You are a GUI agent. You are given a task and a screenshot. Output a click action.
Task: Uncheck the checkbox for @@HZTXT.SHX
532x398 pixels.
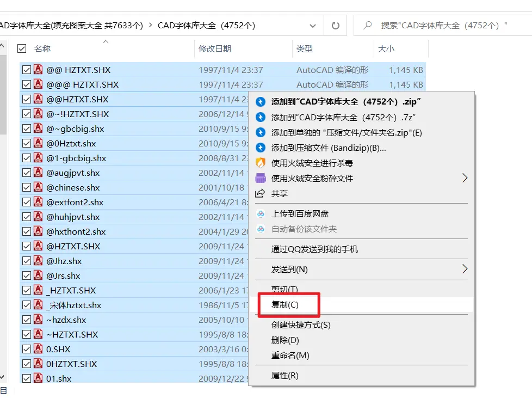pyautogui.click(x=27, y=99)
